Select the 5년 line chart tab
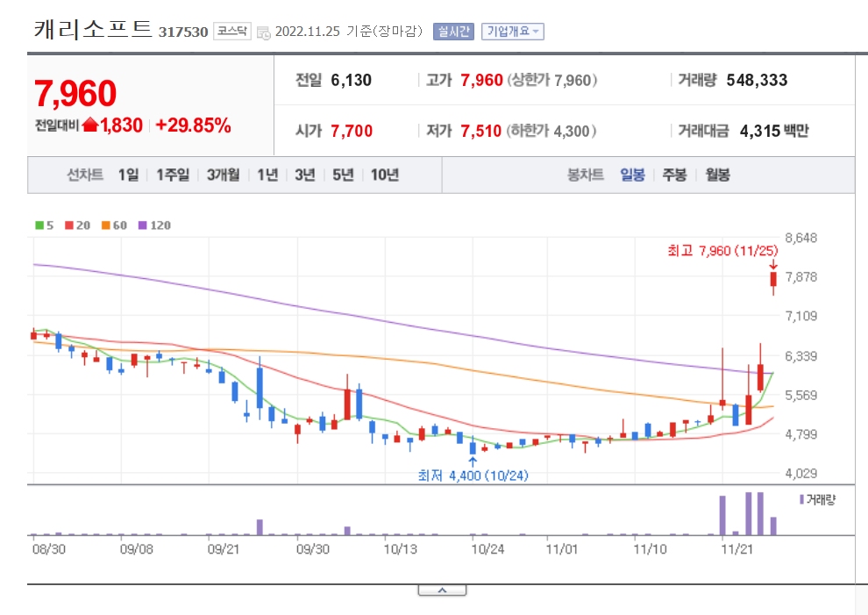 343,175
